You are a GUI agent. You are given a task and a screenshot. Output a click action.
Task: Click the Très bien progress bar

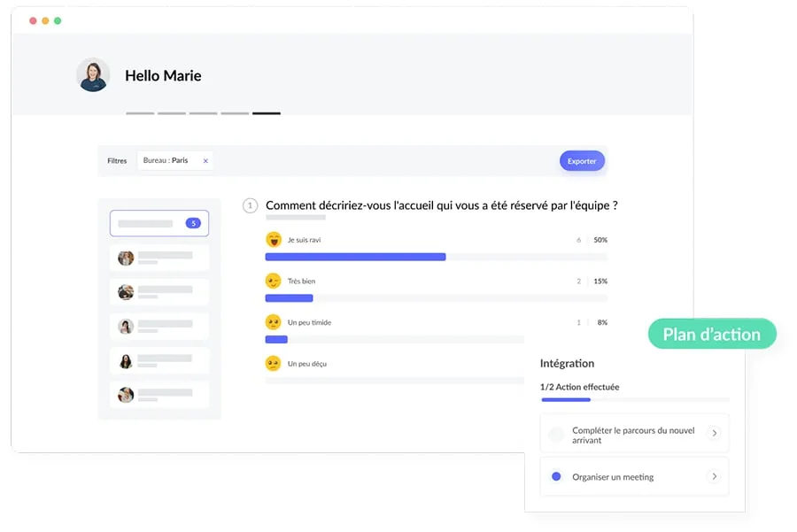click(436, 298)
